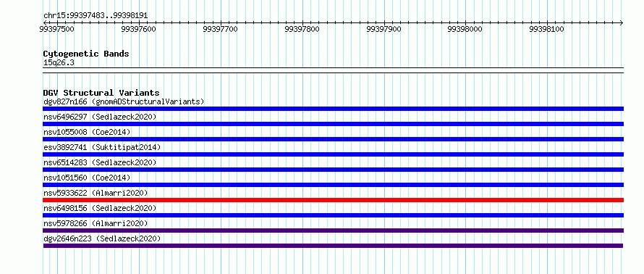This screenshot has width=644, height=274.
Task: Click the esv3892741 blue variant bar
Action: pos(333,154)
